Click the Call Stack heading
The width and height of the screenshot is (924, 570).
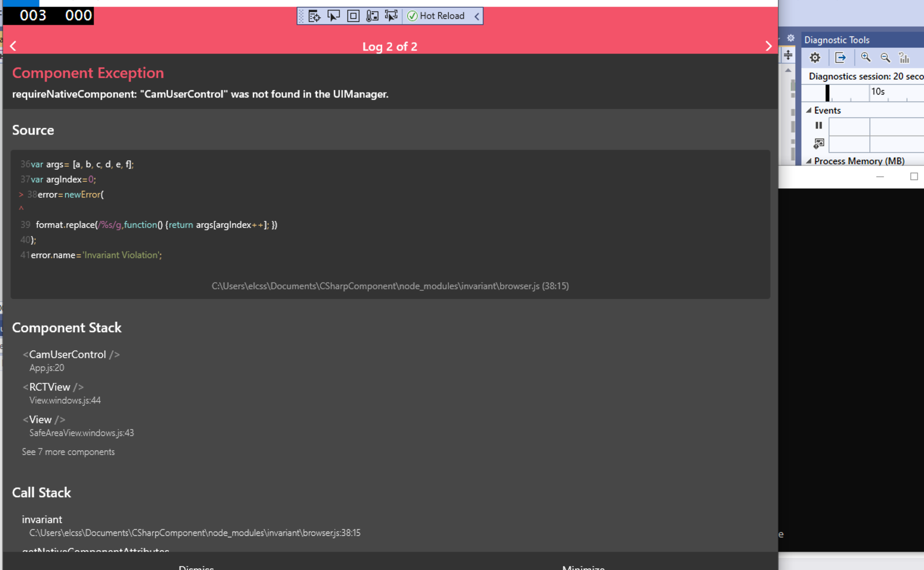42,492
